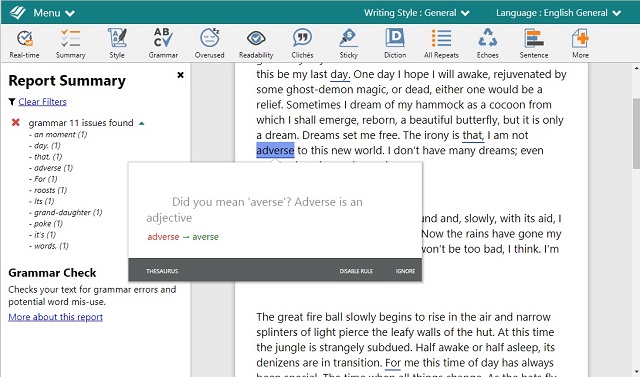Click the underlined word 'For' in document
This screenshot has width=640, height=377.
pyautogui.click(x=393, y=363)
